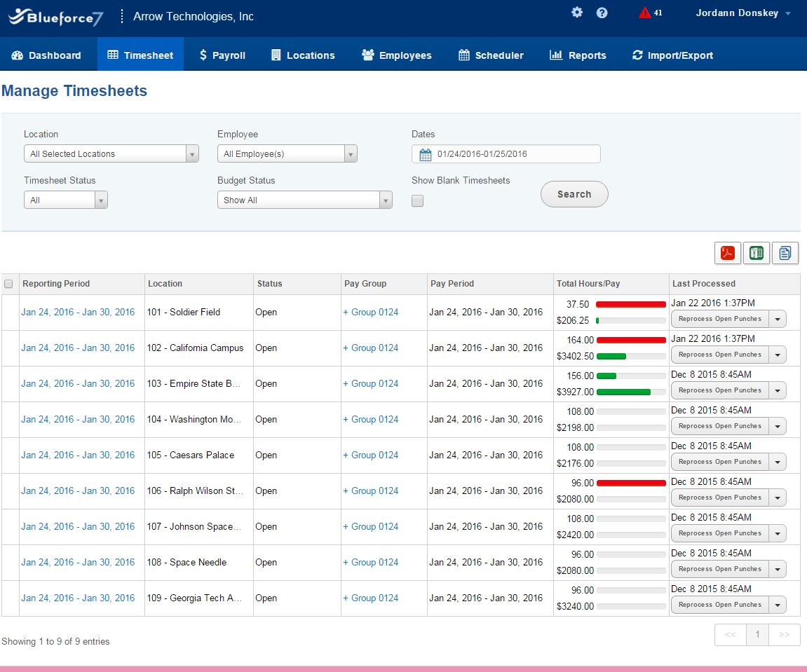Click the Search button
Viewport: 807px width, 672px height.
pyautogui.click(x=574, y=194)
